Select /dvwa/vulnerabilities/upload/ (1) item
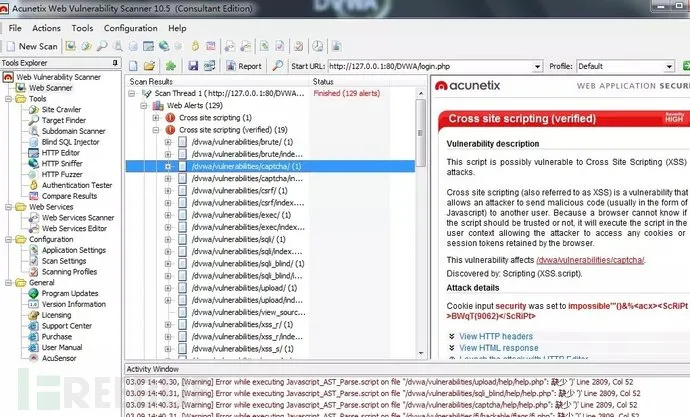The image size is (690, 417). click(x=244, y=288)
